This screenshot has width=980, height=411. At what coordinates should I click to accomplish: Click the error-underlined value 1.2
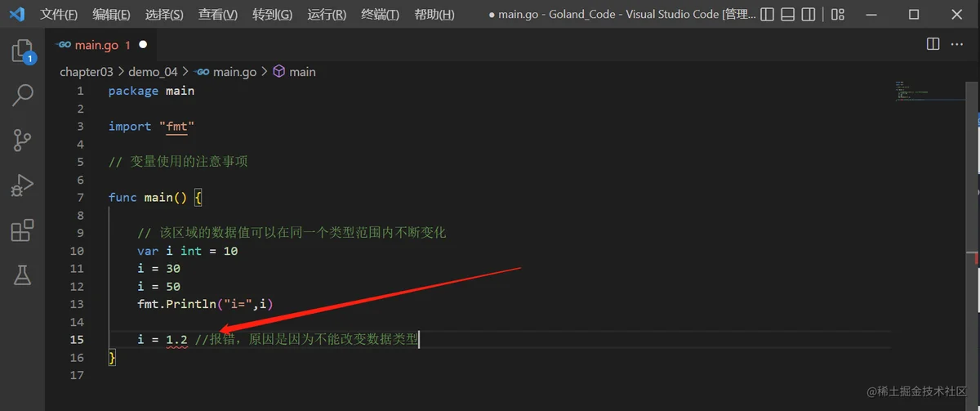click(x=177, y=340)
